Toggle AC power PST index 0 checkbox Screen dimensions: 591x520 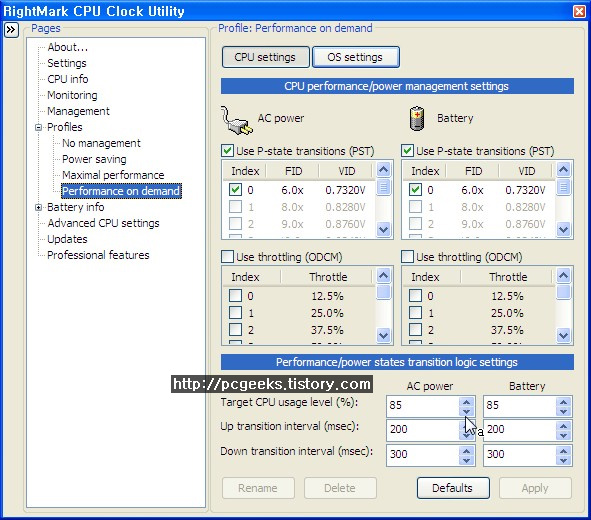tap(235, 189)
